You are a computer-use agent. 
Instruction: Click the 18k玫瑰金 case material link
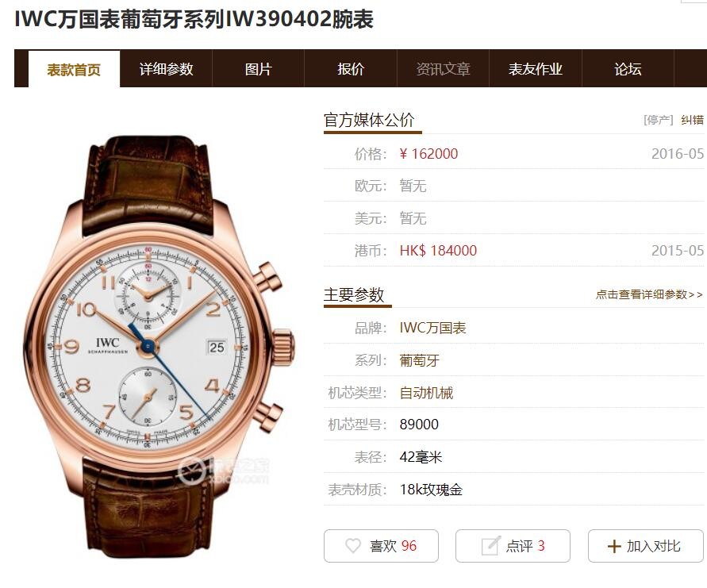pyautogui.click(x=431, y=490)
